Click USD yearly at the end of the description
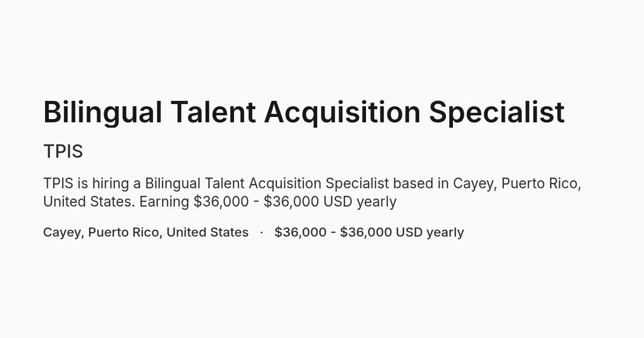 tap(360, 202)
